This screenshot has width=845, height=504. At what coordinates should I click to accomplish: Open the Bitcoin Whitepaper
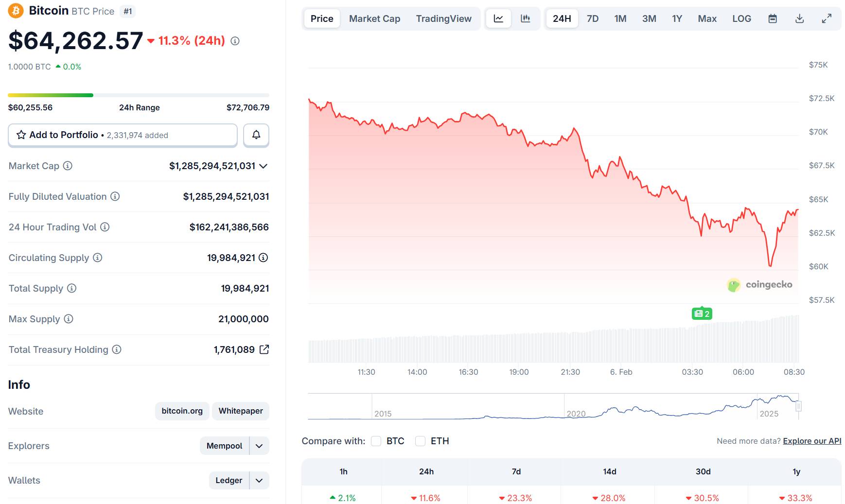pyautogui.click(x=240, y=411)
